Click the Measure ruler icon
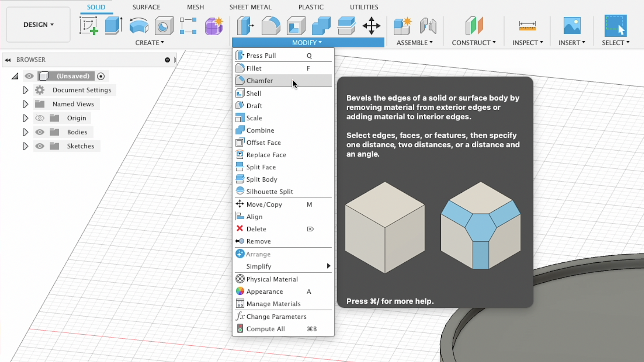The image size is (644, 362). click(527, 25)
